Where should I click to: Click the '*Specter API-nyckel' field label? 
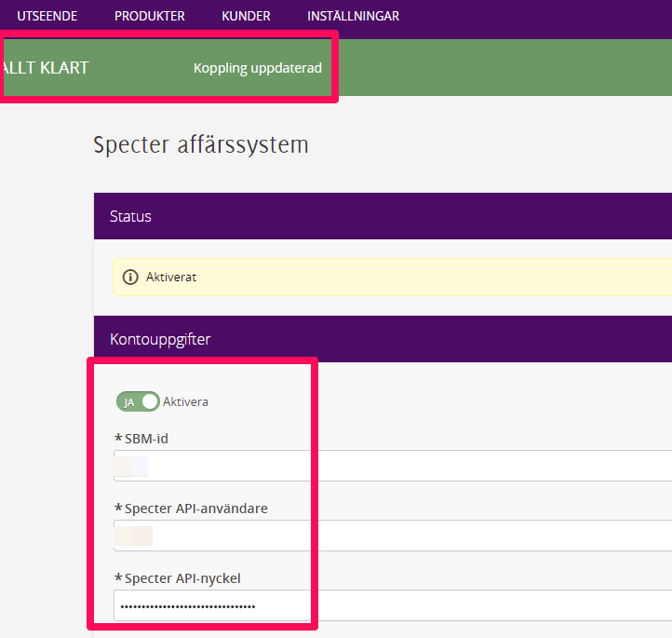178,578
